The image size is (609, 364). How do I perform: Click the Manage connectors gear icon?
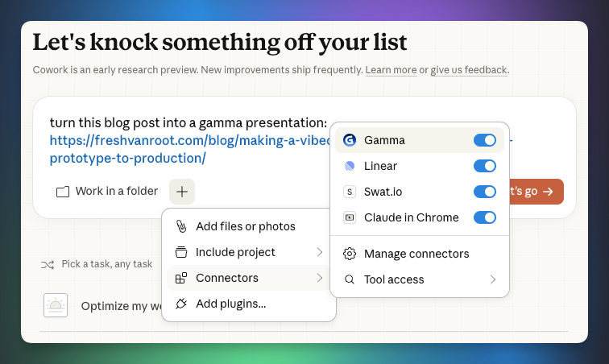pos(350,254)
